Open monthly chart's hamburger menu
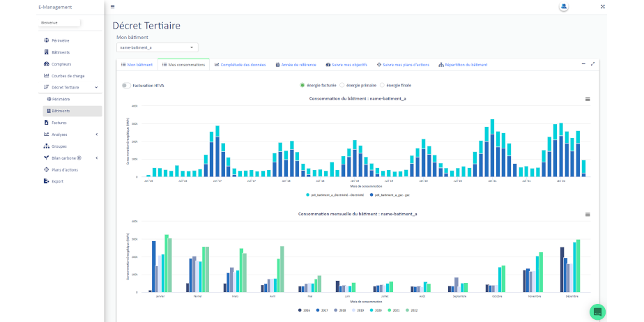Viewport: 644px width, 322px height. (588, 214)
